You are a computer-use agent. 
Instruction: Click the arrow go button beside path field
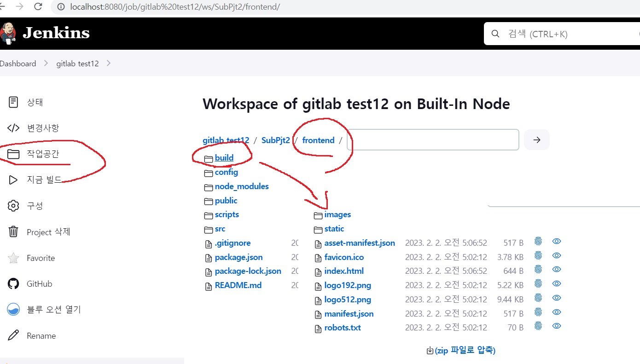[x=537, y=140]
